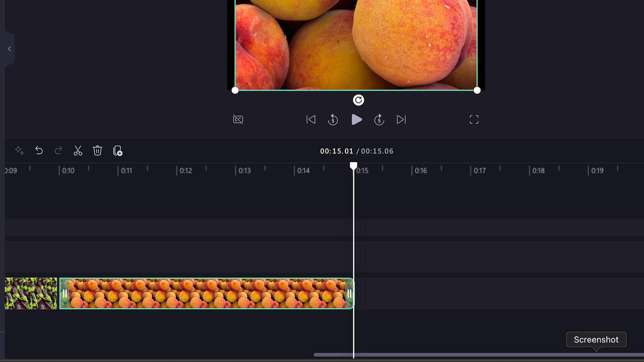Screen dimensions: 644x362
Task: Select the eggplant clip on the timeline
Action: (x=31, y=293)
